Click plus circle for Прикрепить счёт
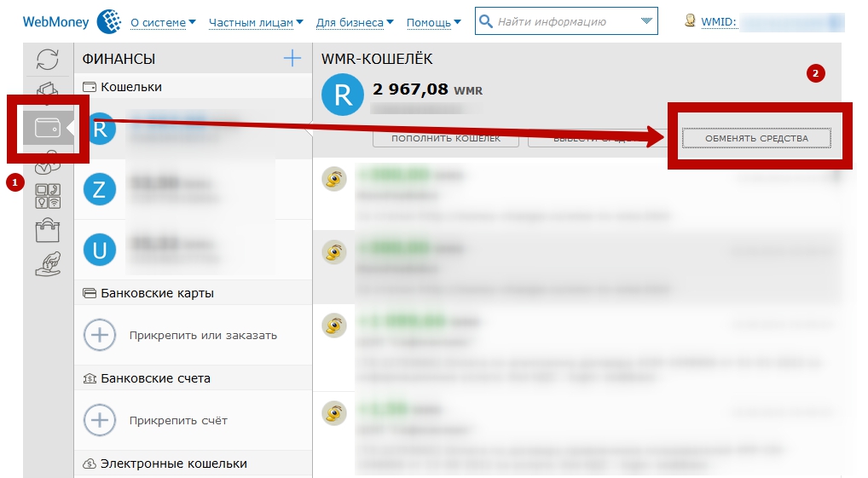 coord(100,420)
